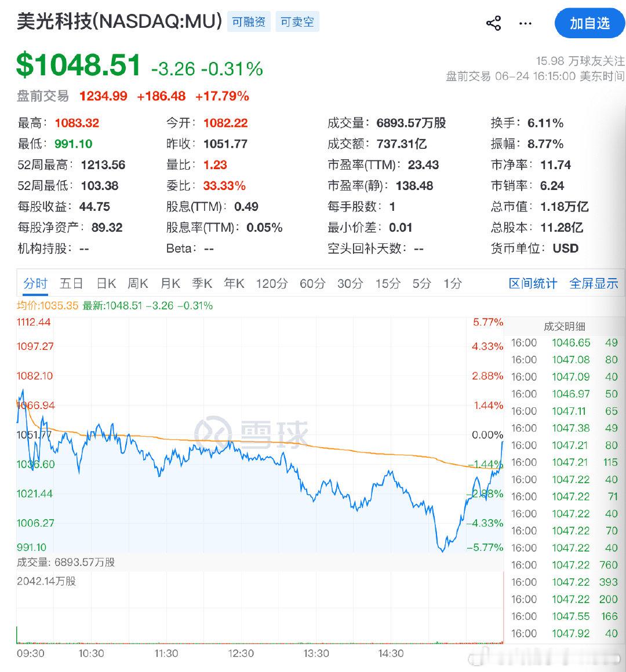Click the 52周最低 value 103.38
Screen dimensions: 626x672
[100, 185]
